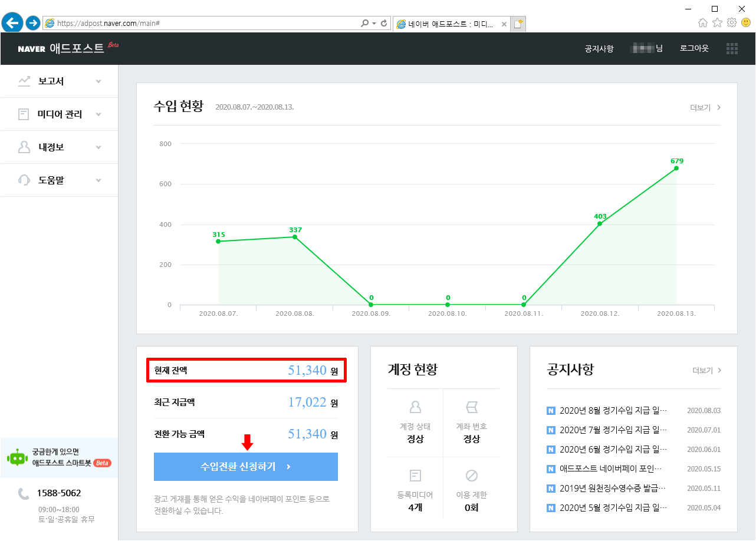The height and width of the screenshot is (541, 756).
Task: Click N icon for 8월 정기수입 notice
Action: coord(551,411)
